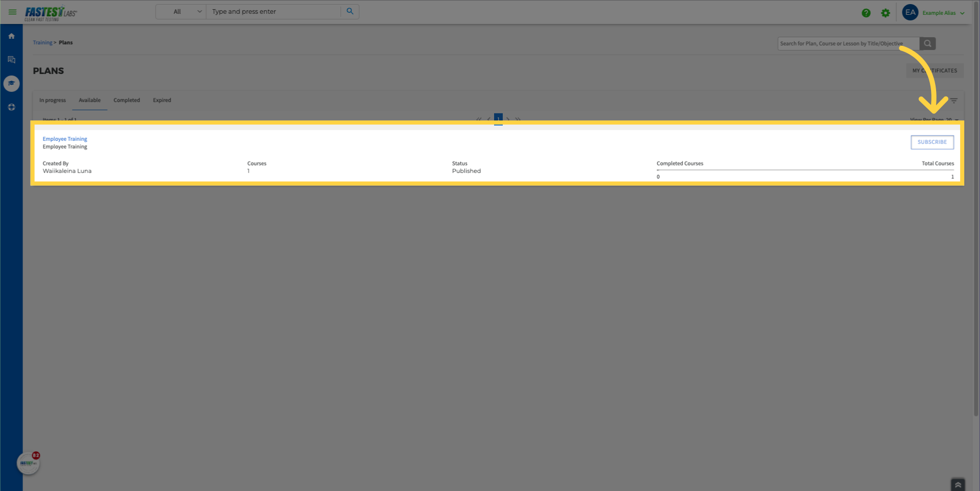The height and width of the screenshot is (491, 980).
Task: Go to the first page arrows
Action: 479,119
